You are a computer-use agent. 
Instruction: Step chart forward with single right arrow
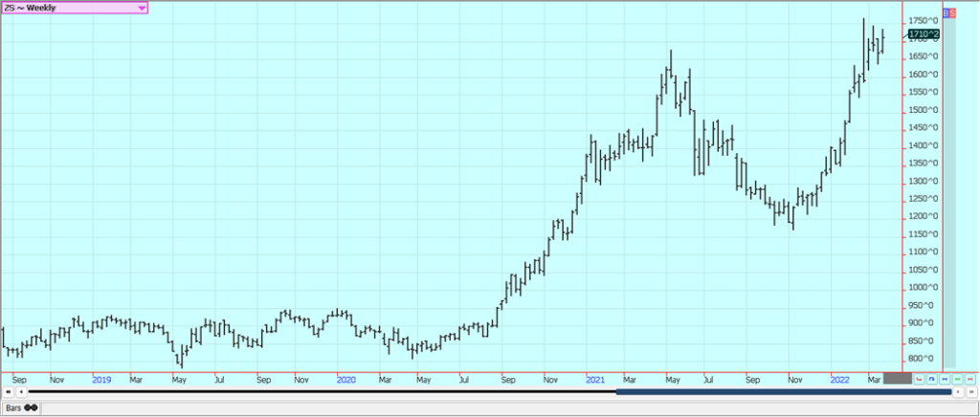[958, 392]
